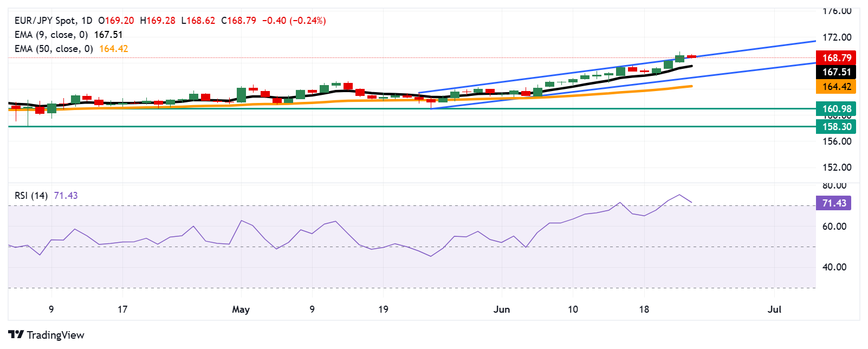Click the orange 164.42 value in the legend

(114, 49)
